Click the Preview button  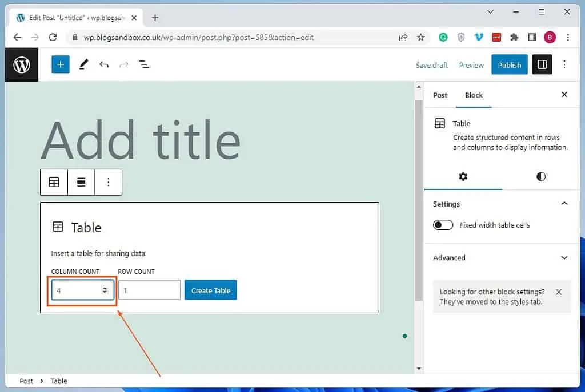[471, 65]
